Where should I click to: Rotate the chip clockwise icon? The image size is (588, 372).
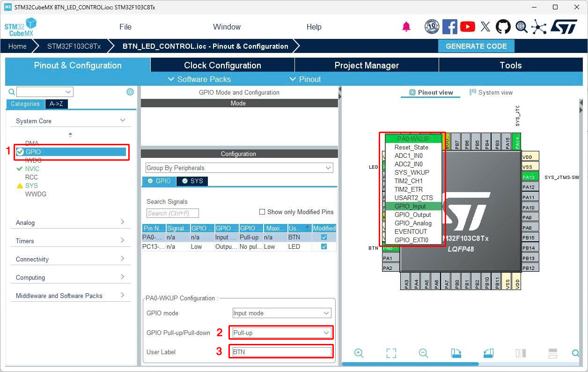tap(456, 353)
